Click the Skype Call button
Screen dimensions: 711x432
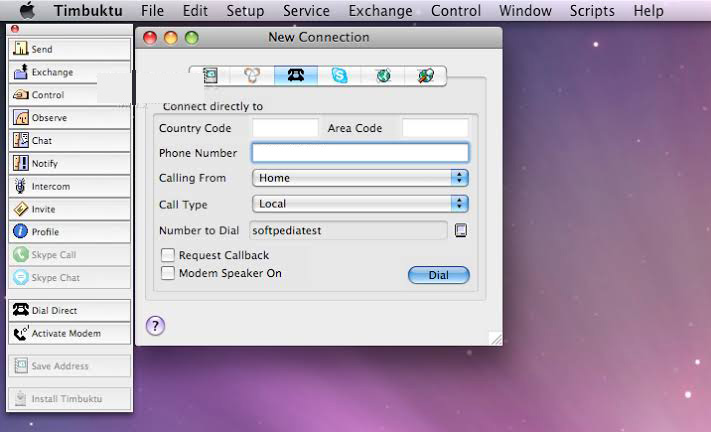tap(69, 255)
